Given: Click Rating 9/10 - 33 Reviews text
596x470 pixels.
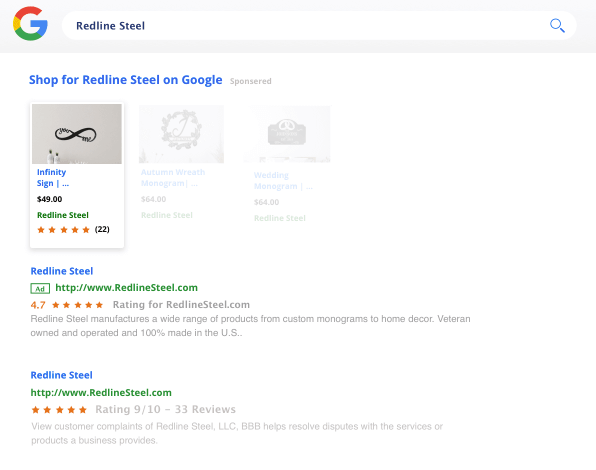Looking at the screenshot, I should tap(165, 409).
